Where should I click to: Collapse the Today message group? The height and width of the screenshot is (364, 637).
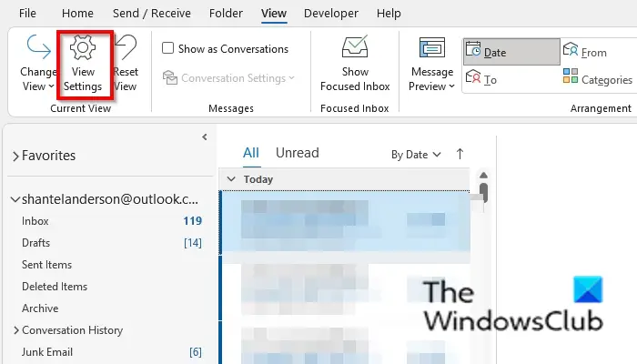point(231,179)
